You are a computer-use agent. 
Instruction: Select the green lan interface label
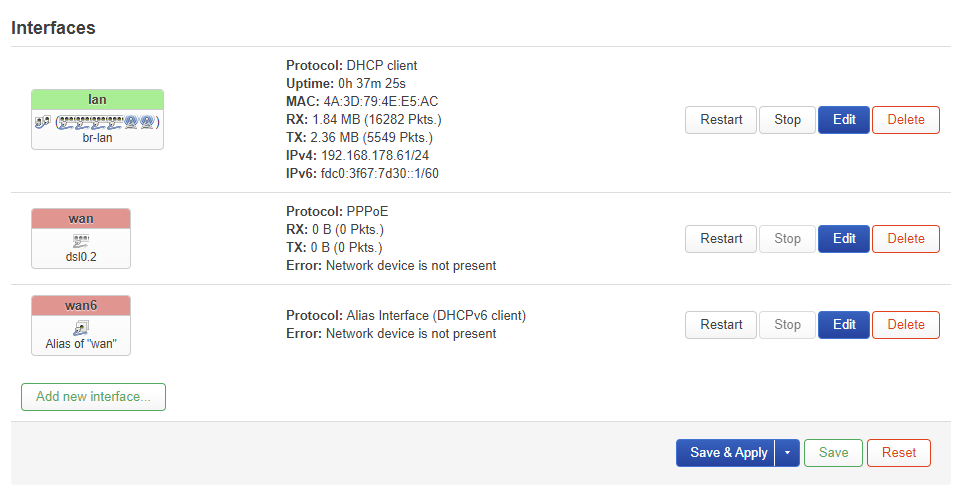click(x=97, y=100)
